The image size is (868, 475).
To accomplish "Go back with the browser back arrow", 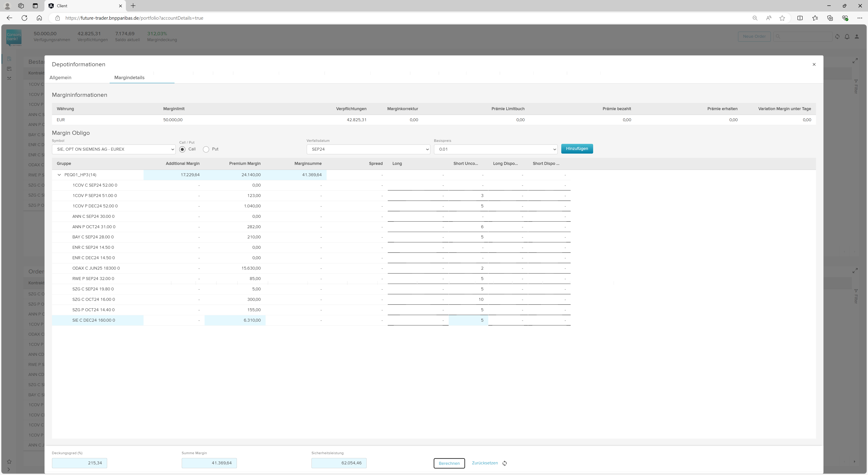I will click(x=9, y=18).
